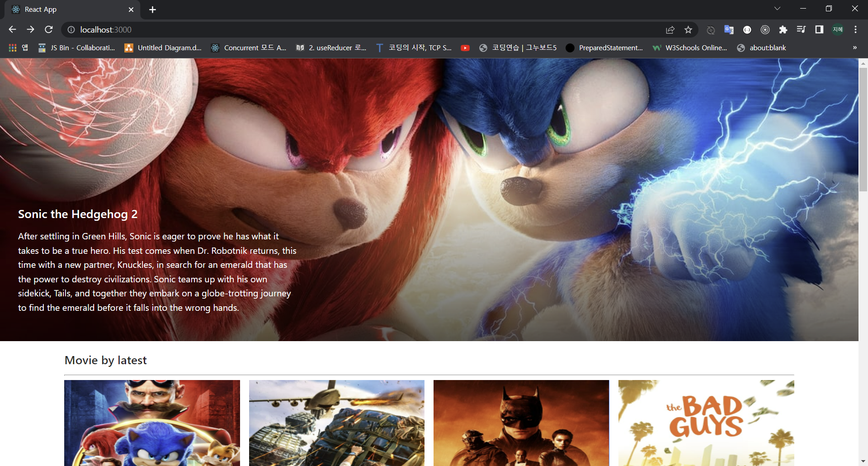Open the Sonic the Hedgehog 2 poster

(152, 423)
